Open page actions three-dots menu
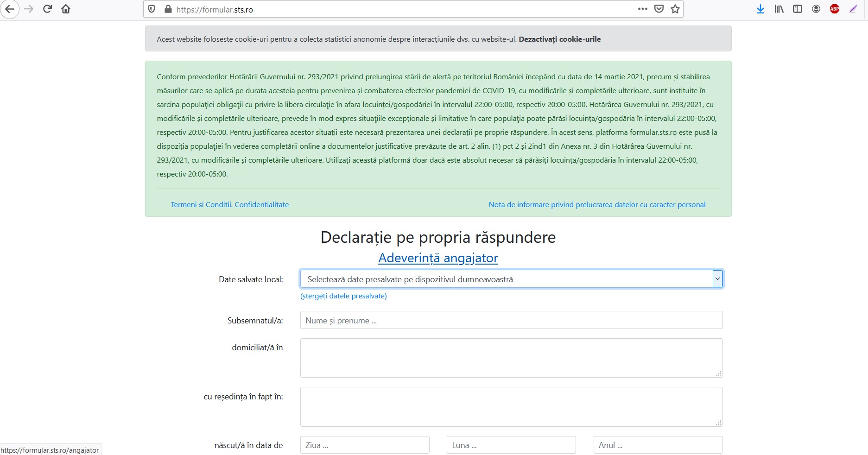Image resolution: width=868 pixels, height=455 pixels. (x=642, y=9)
